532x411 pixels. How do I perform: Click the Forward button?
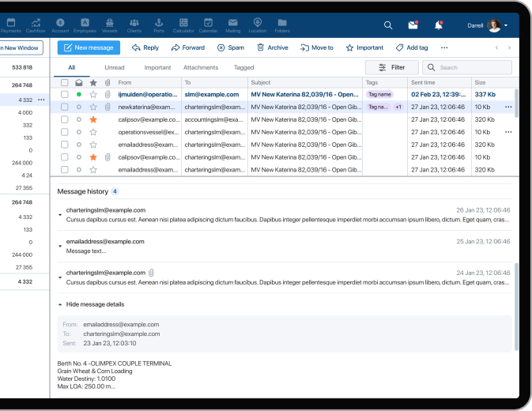coord(188,47)
